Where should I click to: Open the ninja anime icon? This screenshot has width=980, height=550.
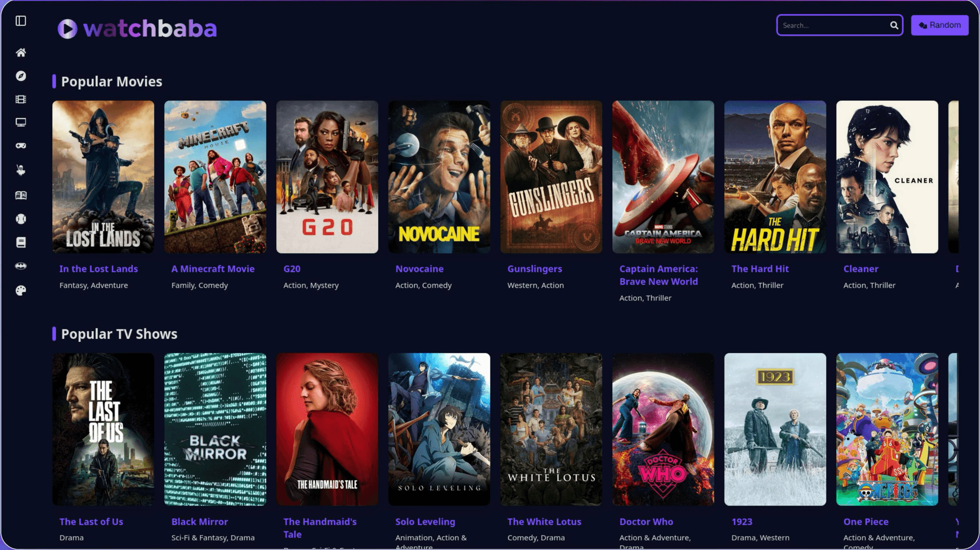tap(21, 170)
